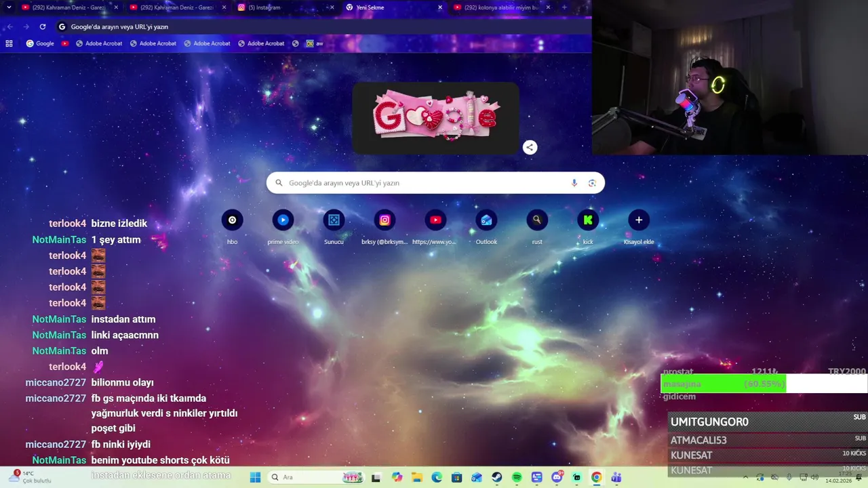868x488 pixels.
Task: Open the aw bookmark
Action: [315, 43]
